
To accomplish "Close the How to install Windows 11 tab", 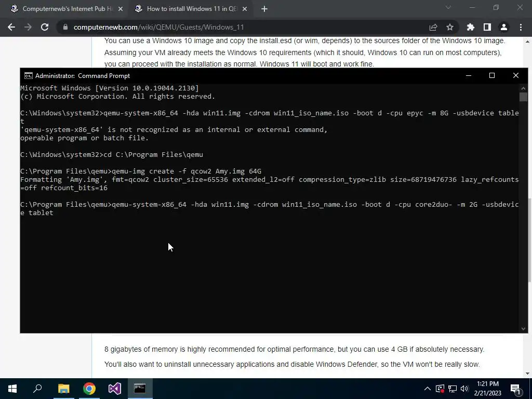I will click(x=245, y=9).
